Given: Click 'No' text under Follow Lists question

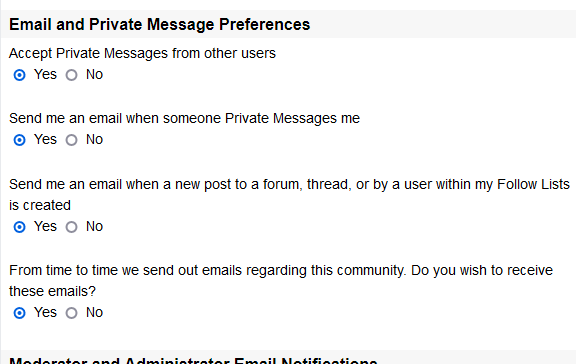Looking at the screenshot, I should [x=94, y=227].
